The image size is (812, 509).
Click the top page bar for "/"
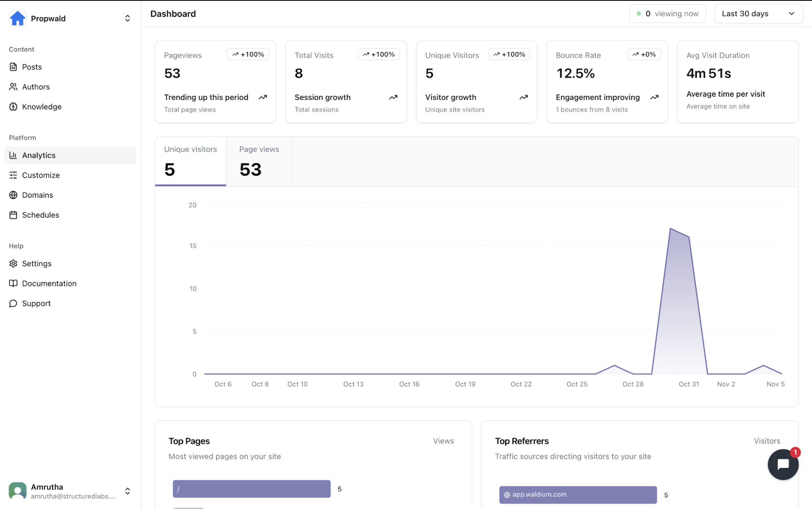(251, 489)
